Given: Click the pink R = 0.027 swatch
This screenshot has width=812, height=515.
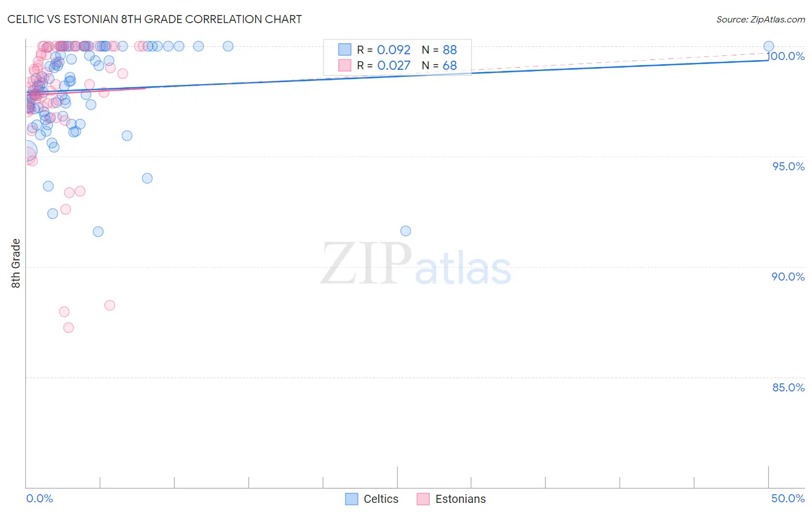Looking at the screenshot, I should [x=345, y=65].
